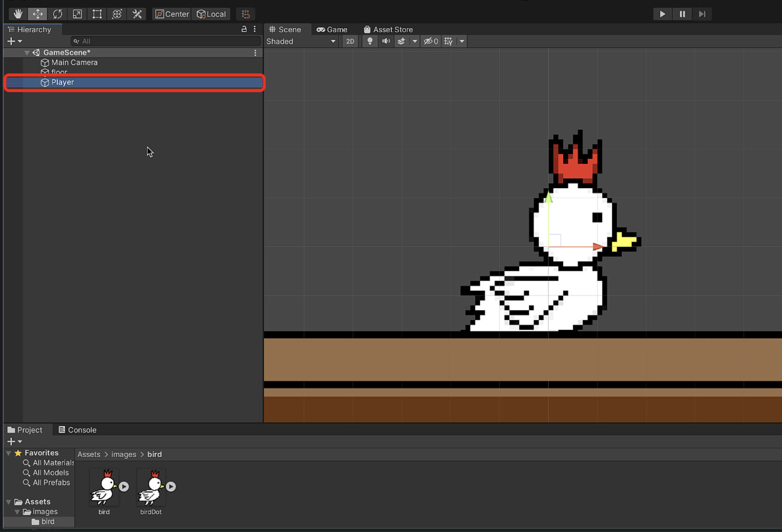Collapse the images folder
The width and height of the screenshot is (782, 532).
(17, 512)
